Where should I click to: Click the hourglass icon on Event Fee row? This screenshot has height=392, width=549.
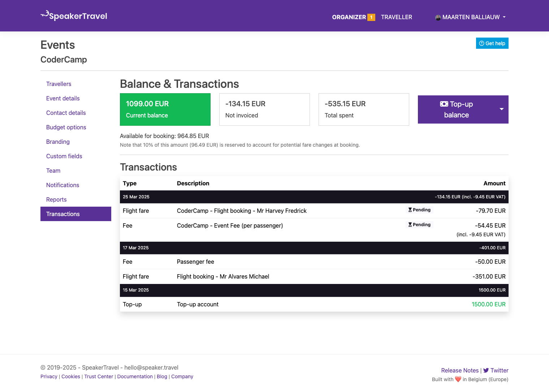[x=410, y=225]
